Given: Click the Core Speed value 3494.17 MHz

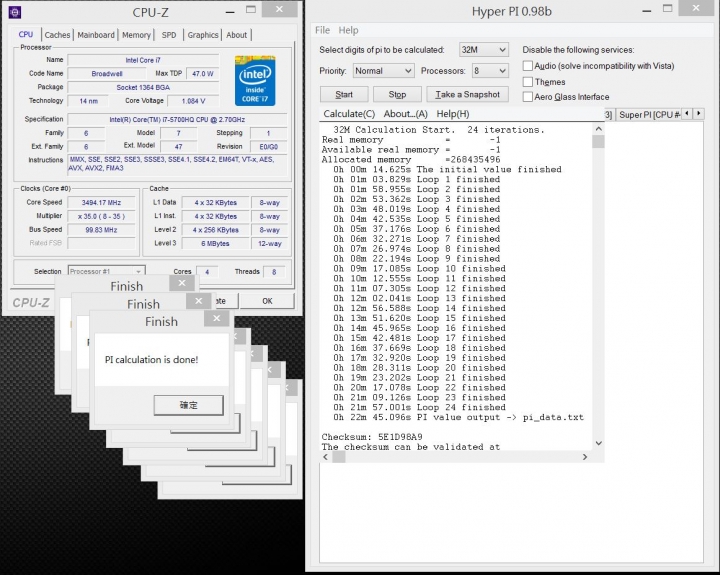Looking at the screenshot, I should pos(101,203).
